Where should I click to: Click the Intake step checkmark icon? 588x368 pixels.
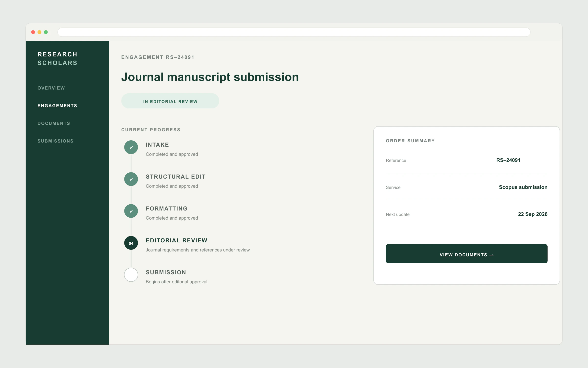click(x=131, y=147)
